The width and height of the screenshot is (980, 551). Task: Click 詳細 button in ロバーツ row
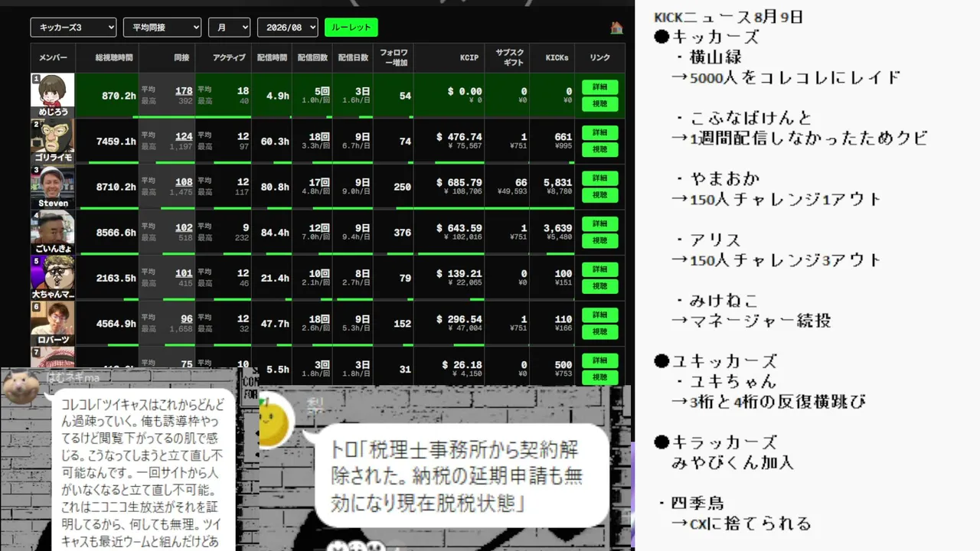tap(599, 315)
